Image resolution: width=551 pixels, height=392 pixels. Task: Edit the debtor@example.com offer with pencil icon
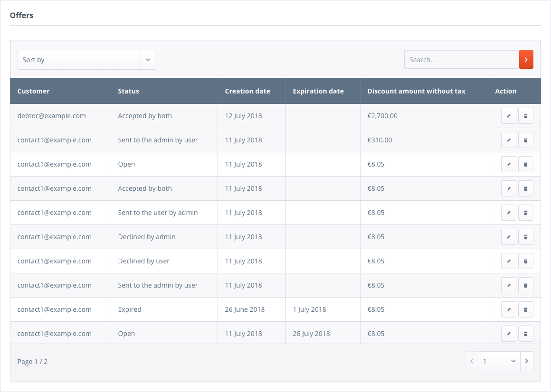(x=508, y=116)
